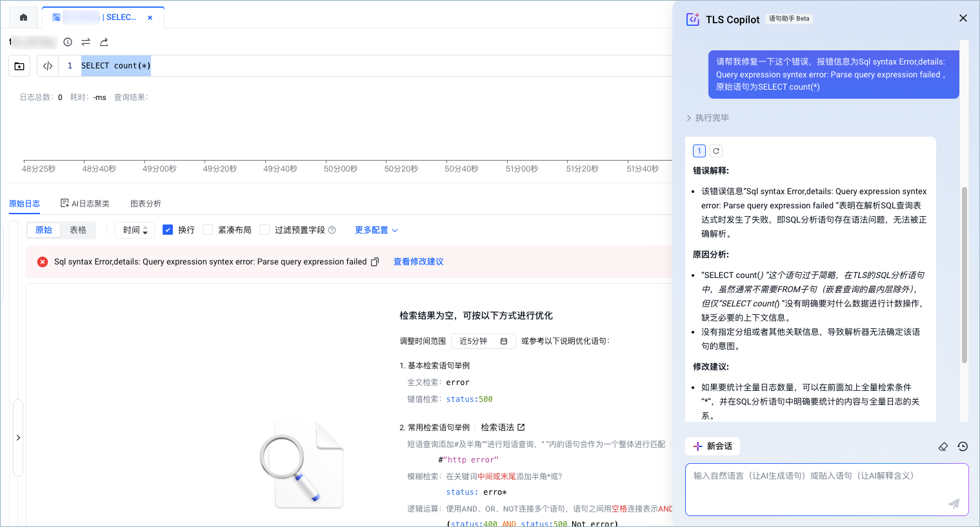
Task: Click the 日志总数 counter
Action: coord(41,97)
